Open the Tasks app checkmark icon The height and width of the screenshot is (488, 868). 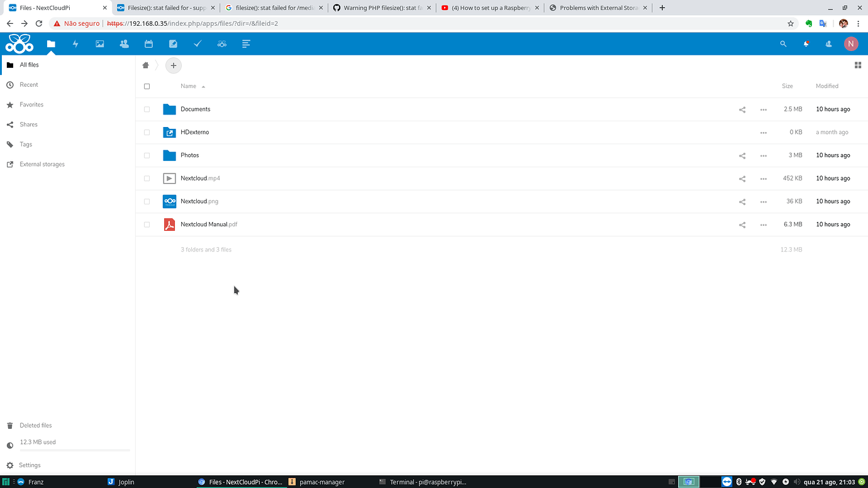point(198,43)
